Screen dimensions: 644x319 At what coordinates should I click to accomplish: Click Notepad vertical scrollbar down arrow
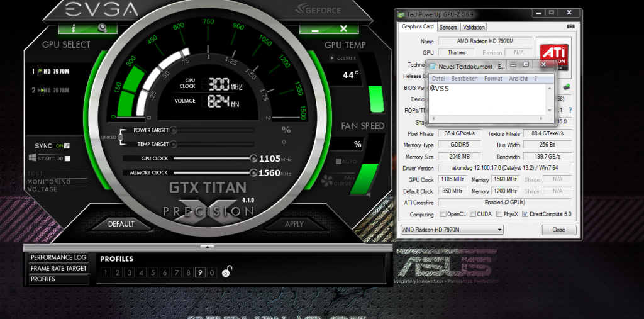point(550,111)
